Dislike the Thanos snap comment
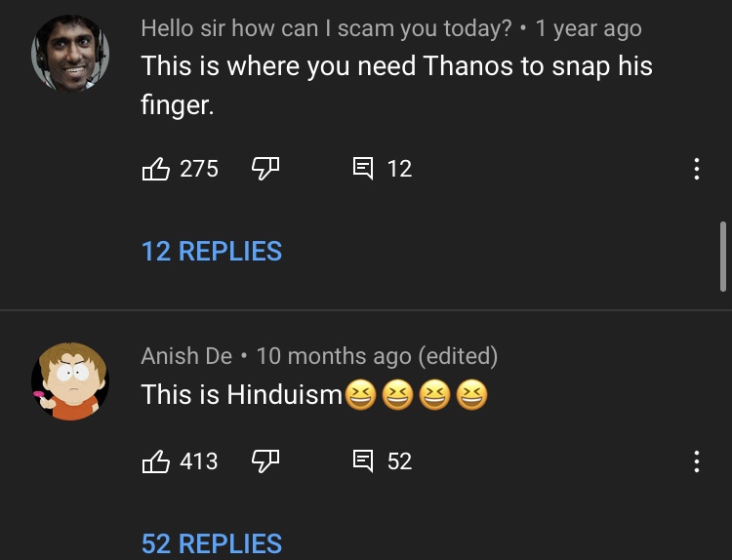Viewport: 732px width, 560px height. click(264, 169)
